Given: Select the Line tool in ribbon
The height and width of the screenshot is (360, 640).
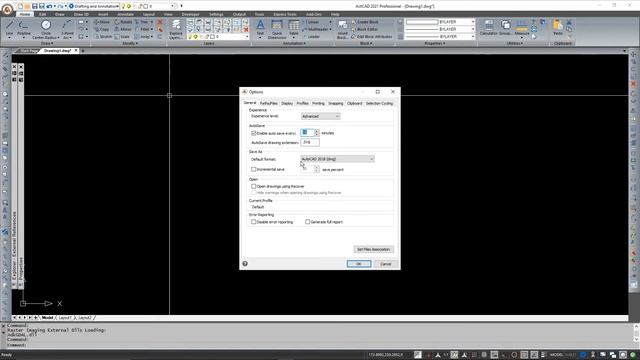Looking at the screenshot, I should pos(9,29).
